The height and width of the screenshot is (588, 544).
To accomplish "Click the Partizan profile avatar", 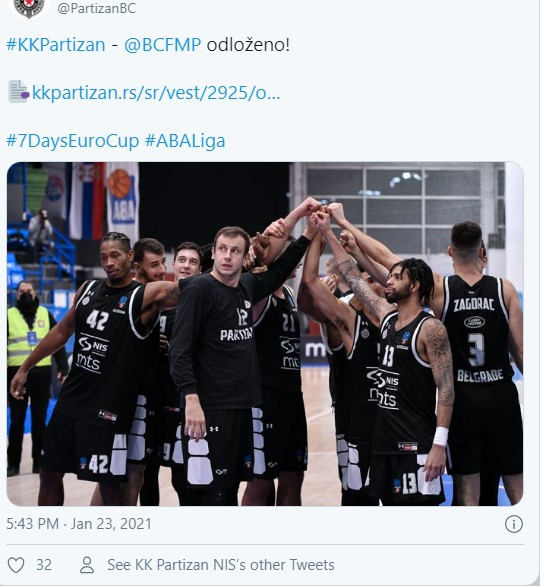I will tap(29, 7).
